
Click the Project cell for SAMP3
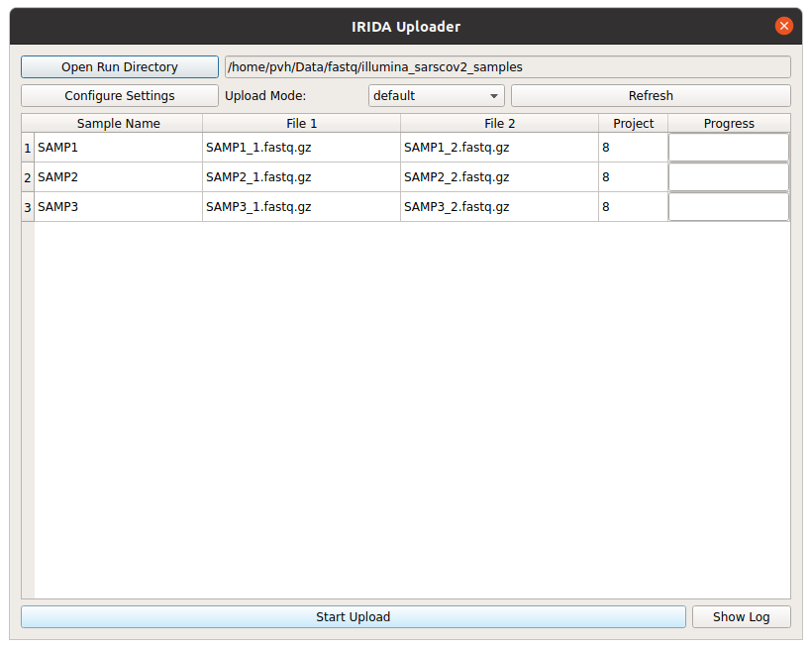click(x=633, y=207)
